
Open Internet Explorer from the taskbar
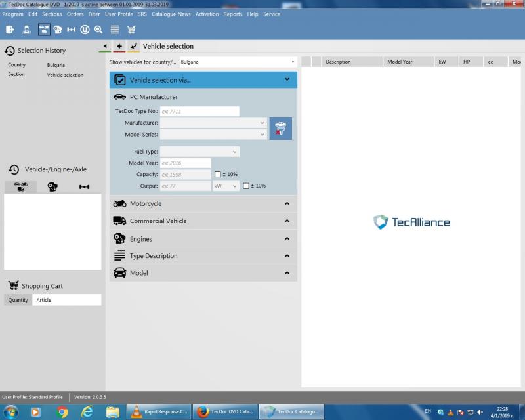[x=87, y=411]
